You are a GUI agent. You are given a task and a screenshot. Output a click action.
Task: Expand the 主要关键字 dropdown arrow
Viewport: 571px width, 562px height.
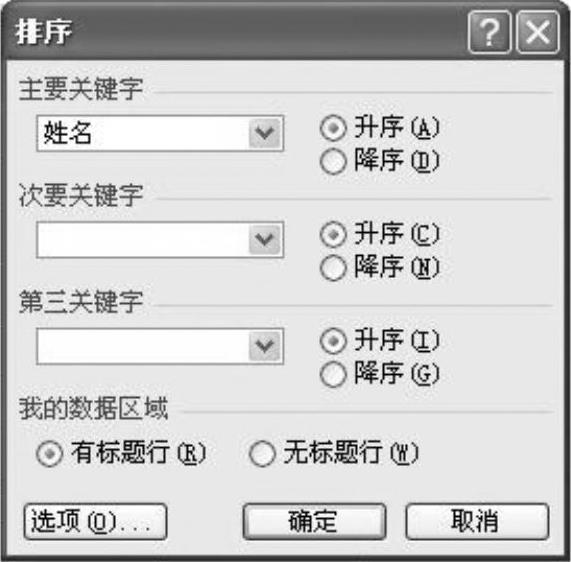point(265,133)
